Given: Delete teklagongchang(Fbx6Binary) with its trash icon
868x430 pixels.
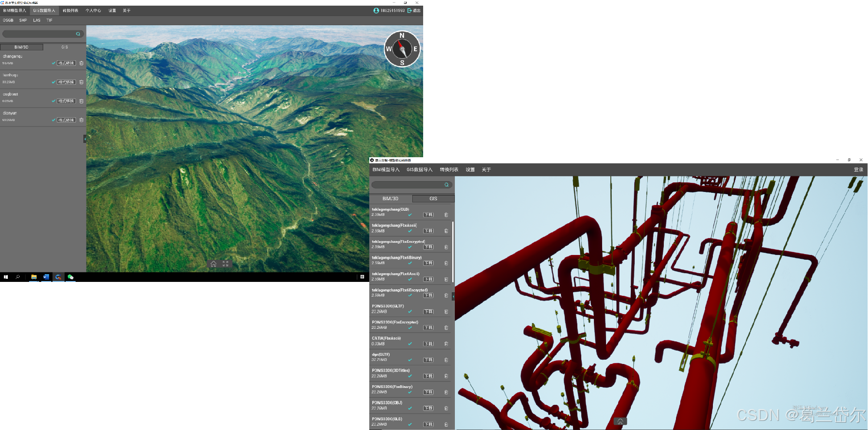Looking at the screenshot, I should [446, 263].
